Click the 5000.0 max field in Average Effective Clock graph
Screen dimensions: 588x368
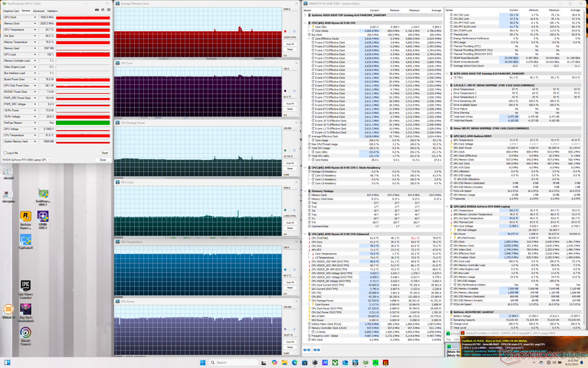(290, 9)
